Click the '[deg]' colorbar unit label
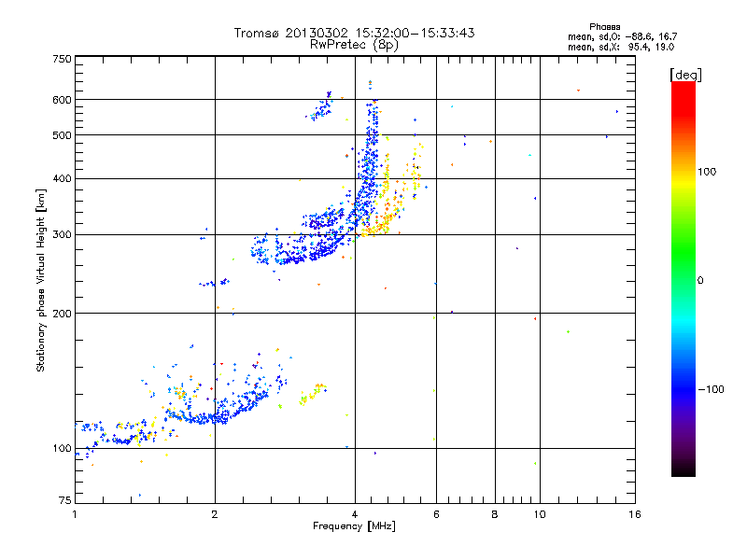747x560 pixels. pyautogui.click(x=685, y=76)
